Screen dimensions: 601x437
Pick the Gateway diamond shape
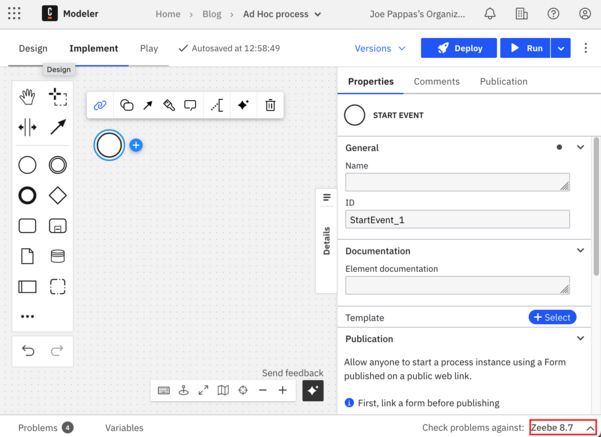point(58,196)
